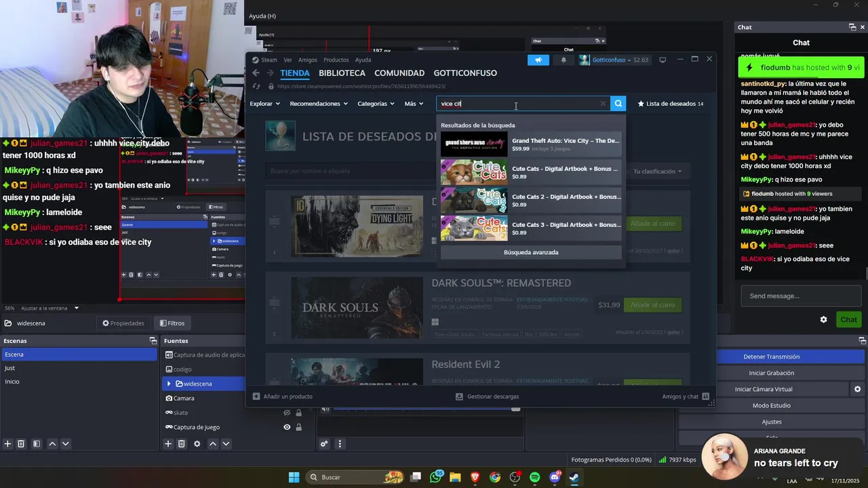The width and height of the screenshot is (868, 488).
Task: Open the Explorar dropdown in Steam store
Action: click(264, 104)
